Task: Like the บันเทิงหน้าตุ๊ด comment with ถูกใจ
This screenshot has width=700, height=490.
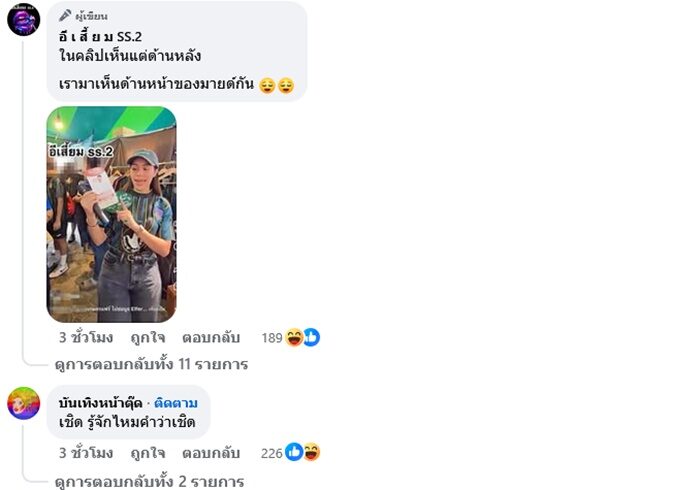Action: pyautogui.click(x=148, y=453)
